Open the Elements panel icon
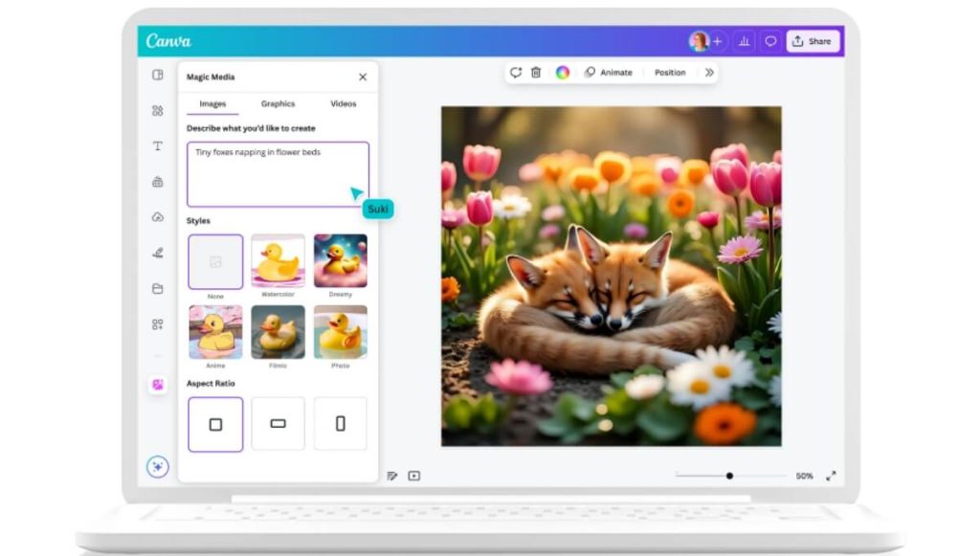The image size is (980, 556). [x=156, y=110]
